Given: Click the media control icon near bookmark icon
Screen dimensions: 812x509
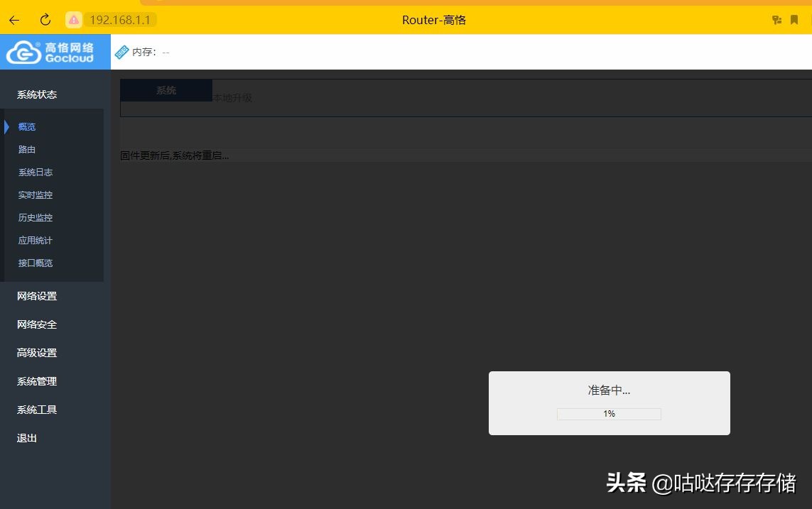Looking at the screenshot, I should [x=776, y=20].
